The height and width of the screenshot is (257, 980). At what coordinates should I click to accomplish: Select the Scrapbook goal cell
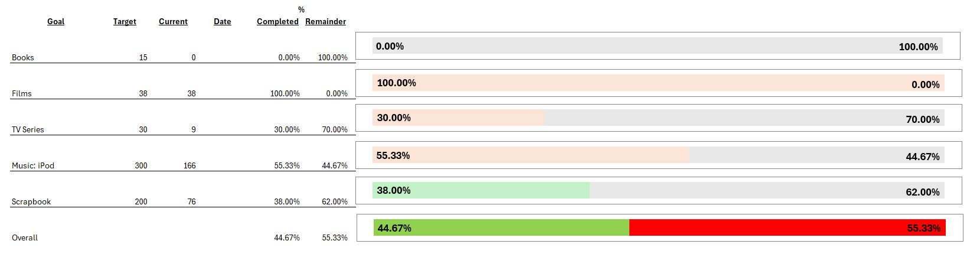point(31,201)
